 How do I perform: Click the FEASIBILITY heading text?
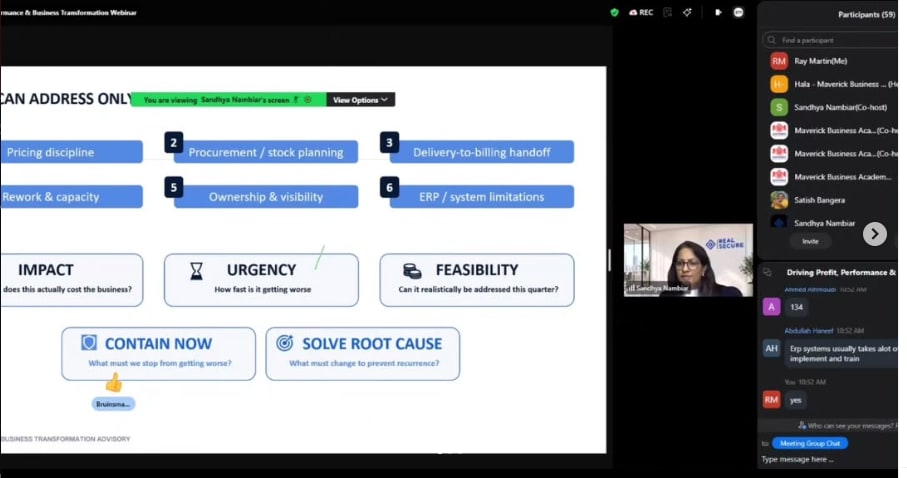(477, 270)
